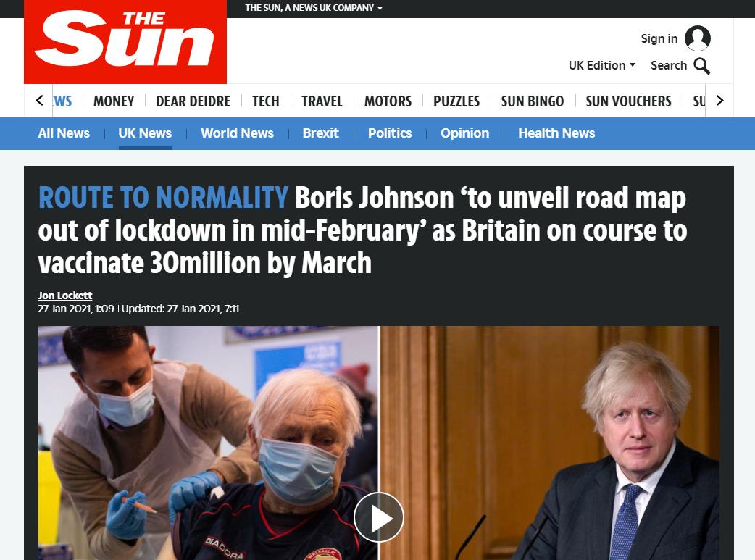Open the Sign in profile icon
The height and width of the screenshot is (560, 755).
(x=698, y=38)
